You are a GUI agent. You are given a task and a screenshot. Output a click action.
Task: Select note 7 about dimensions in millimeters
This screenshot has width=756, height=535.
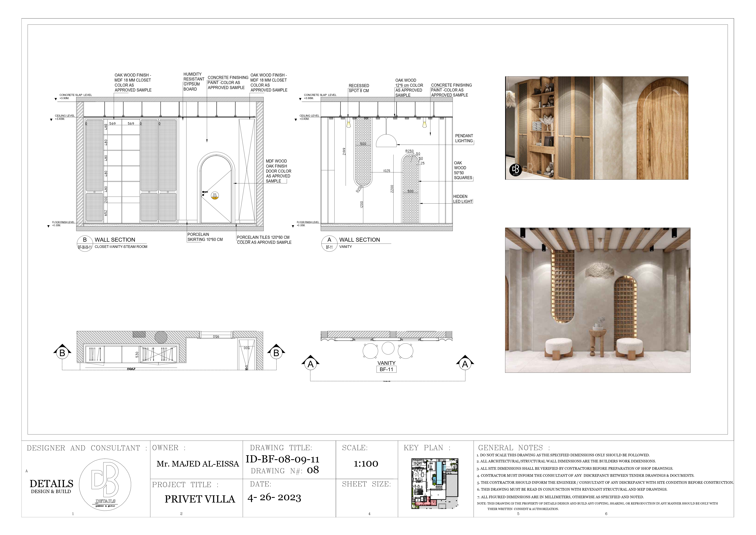click(x=560, y=497)
